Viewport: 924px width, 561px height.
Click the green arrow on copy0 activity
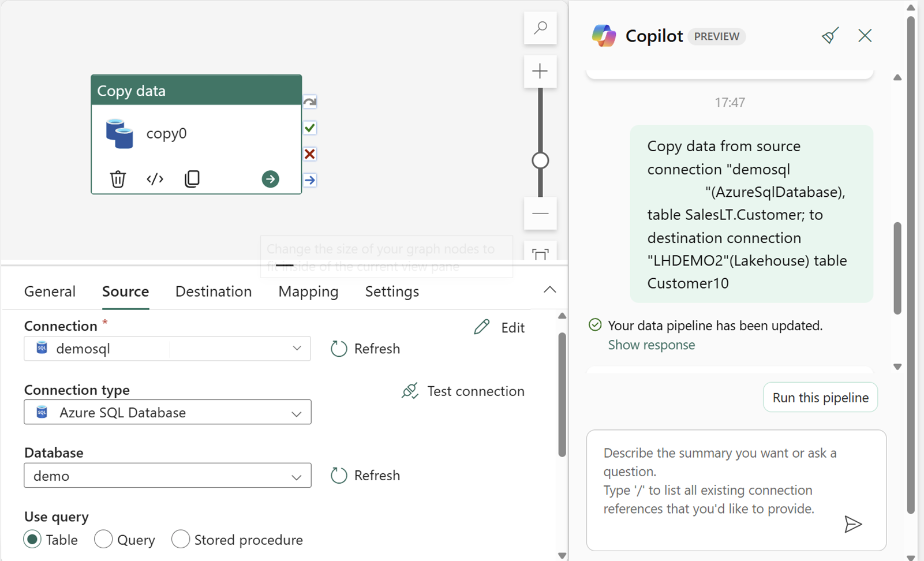point(270,179)
